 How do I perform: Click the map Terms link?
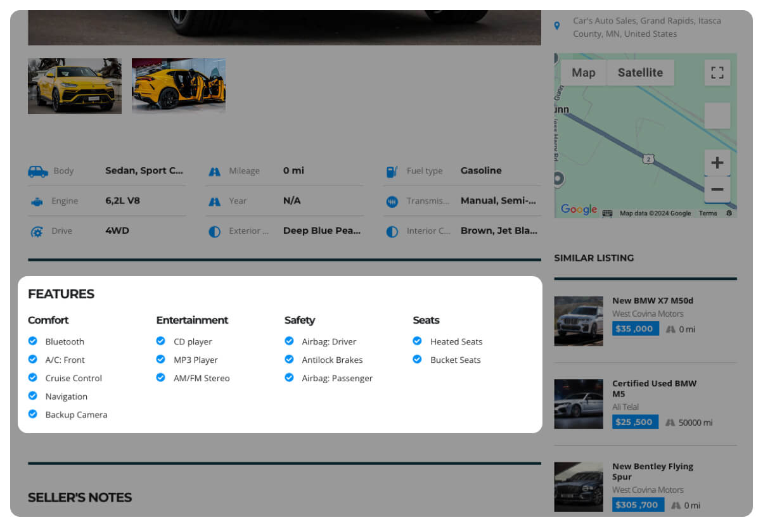pyautogui.click(x=708, y=213)
